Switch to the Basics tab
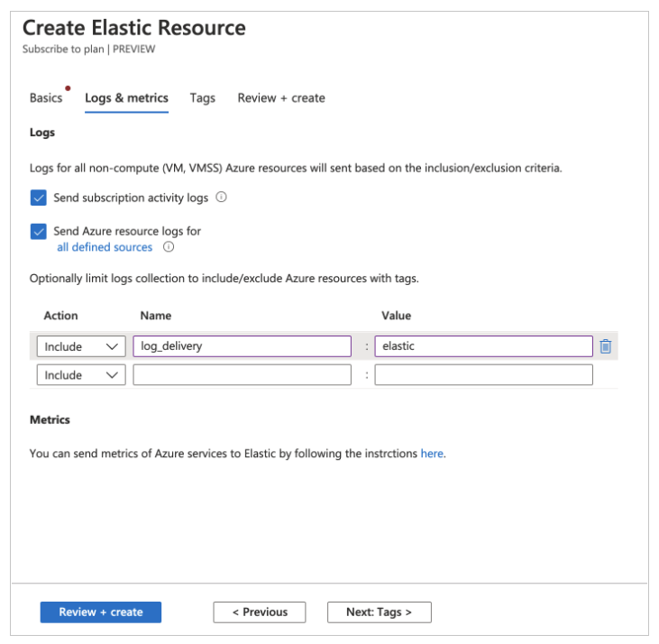The image size is (659, 644). coord(46,97)
